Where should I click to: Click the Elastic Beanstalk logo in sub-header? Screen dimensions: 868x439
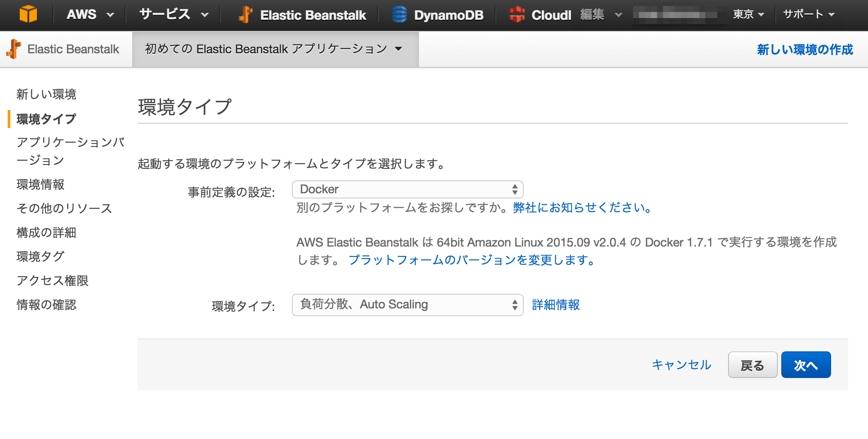(14, 49)
